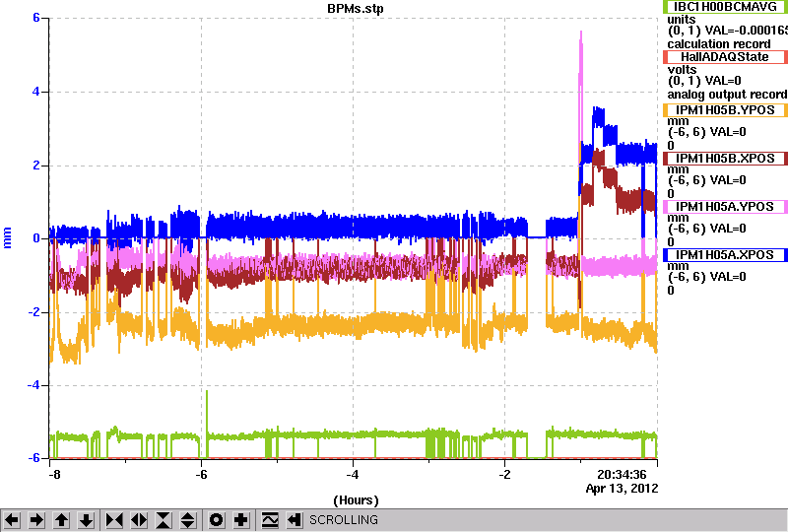The image size is (788, 532).
Task: Shift the plot up with the up arrow
Action: [x=62, y=520]
